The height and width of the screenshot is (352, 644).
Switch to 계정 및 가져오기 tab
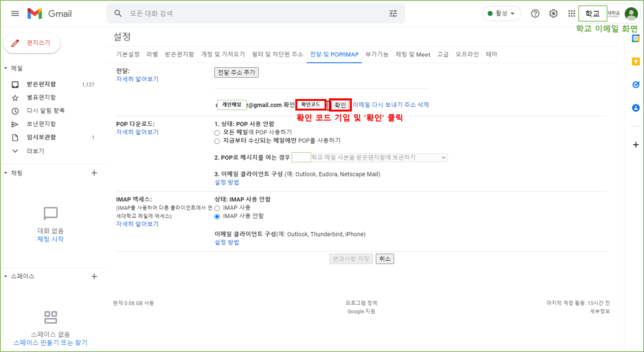(x=223, y=54)
